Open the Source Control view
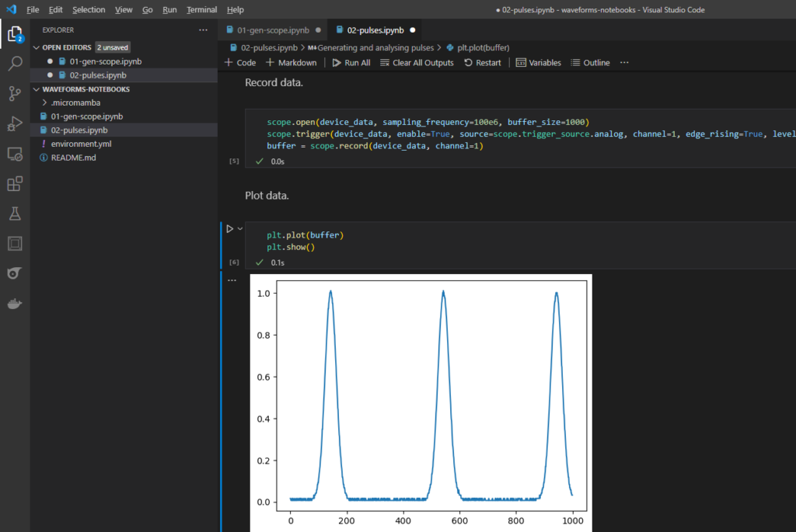Image resolution: width=796 pixels, height=532 pixels. (x=16, y=93)
